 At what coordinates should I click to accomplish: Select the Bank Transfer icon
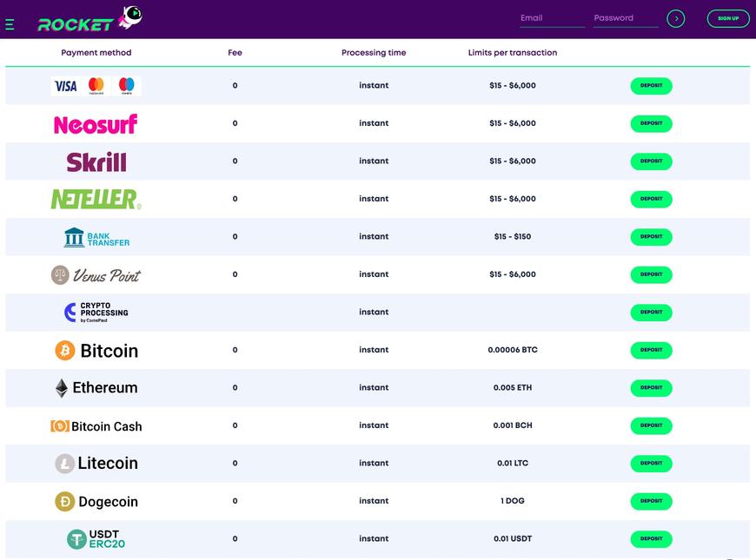[x=96, y=237]
